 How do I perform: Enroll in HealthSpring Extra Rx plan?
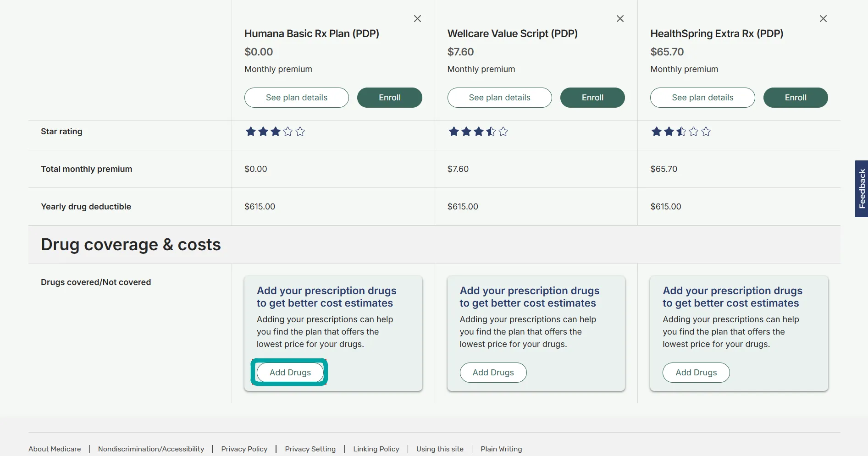pyautogui.click(x=796, y=98)
